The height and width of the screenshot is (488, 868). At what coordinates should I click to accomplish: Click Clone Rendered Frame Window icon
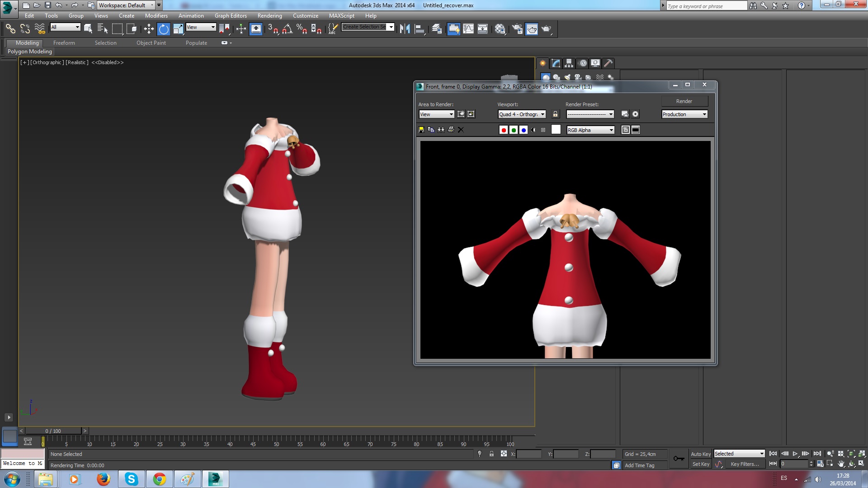pos(441,130)
